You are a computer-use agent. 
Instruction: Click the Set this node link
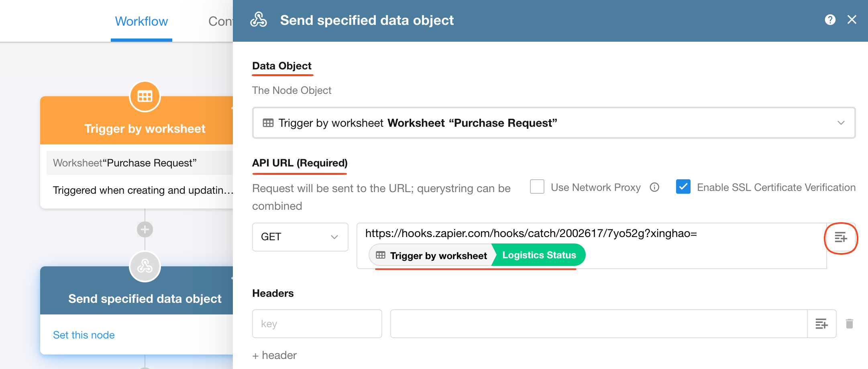pos(84,335)
